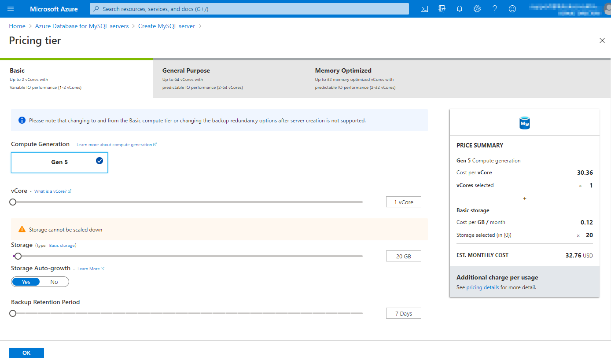Open Basic storage type link
Screen dimensions: 611x364
[x=63, y=245]
